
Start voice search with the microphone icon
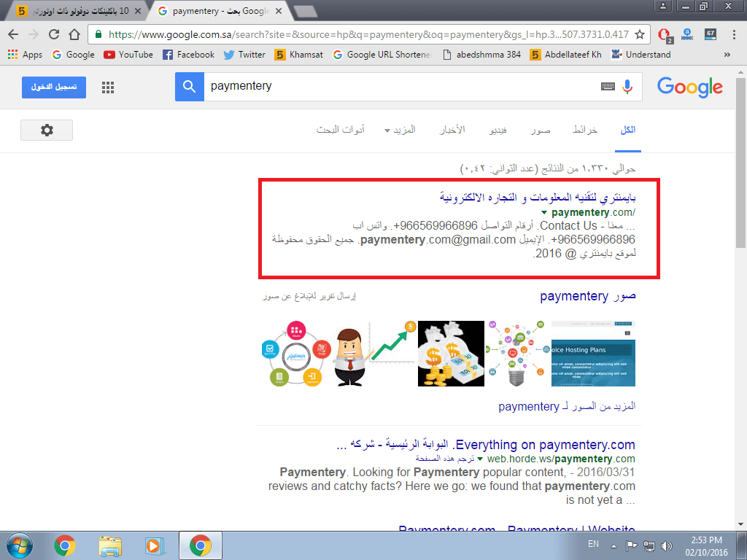tap(627, 87)
